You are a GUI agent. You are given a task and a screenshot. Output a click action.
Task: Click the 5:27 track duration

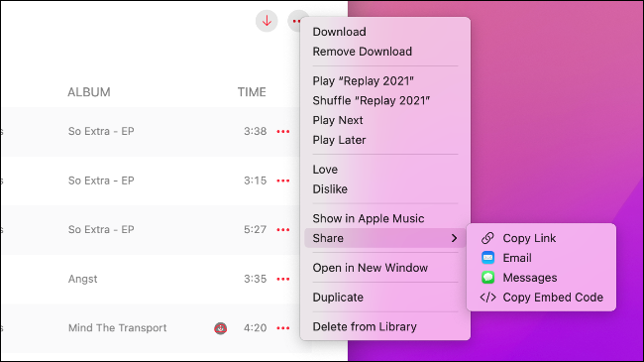[x=255, y=229]
